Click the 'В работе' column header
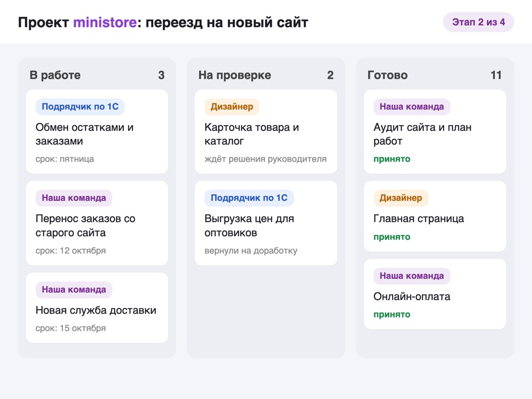The width and height of the screenshot is (532, 399). (55, 75)
